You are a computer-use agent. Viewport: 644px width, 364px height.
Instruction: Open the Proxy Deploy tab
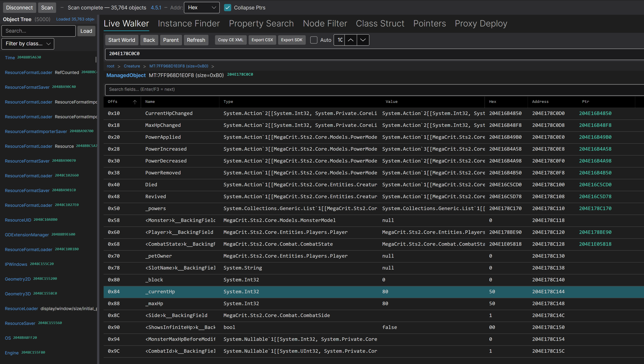click(481, 23)
